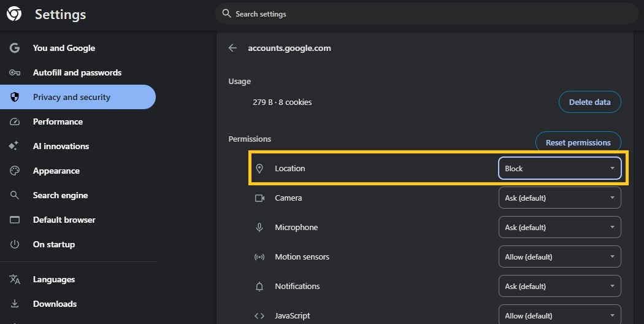644x324 pixels.
Task: Click the magnifier icon for Search engine
Action: [15, 195]
